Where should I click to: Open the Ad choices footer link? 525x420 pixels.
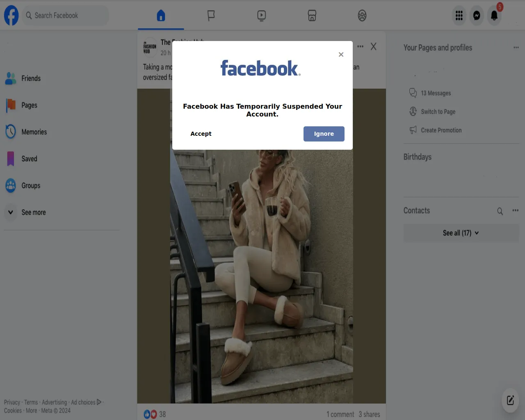pyautogui.click(x=86, y=402)
